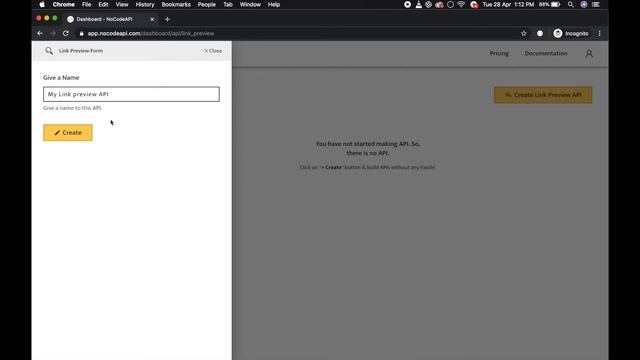
Task: Open the History menu
Action: 145,4
